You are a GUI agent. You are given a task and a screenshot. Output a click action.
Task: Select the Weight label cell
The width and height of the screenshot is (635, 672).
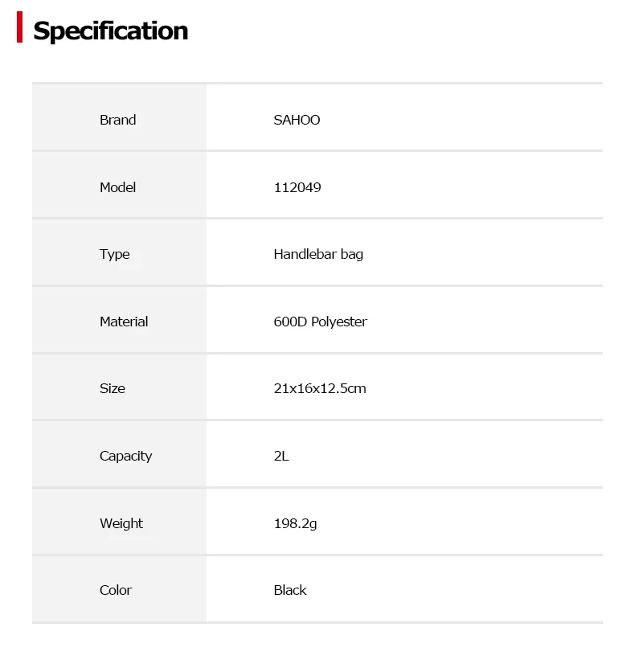tap(119, 522)
